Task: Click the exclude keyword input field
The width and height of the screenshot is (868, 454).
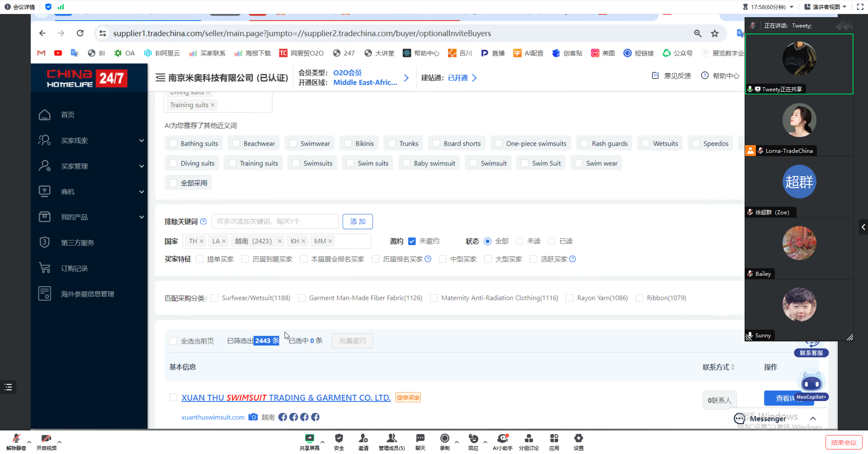Action: pyautogui.click(x=275, y=222)
